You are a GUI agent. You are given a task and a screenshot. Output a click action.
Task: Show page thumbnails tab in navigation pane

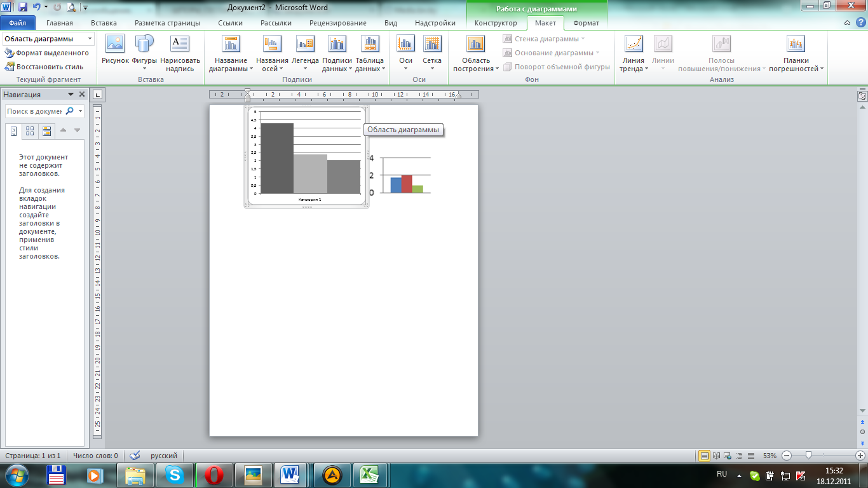(30, 131)
